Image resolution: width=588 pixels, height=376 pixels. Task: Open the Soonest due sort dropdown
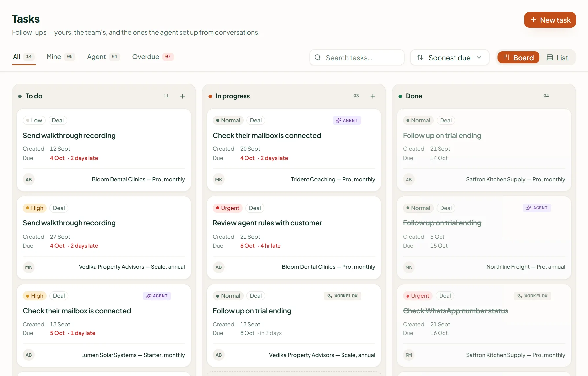(x=450, y=58)
